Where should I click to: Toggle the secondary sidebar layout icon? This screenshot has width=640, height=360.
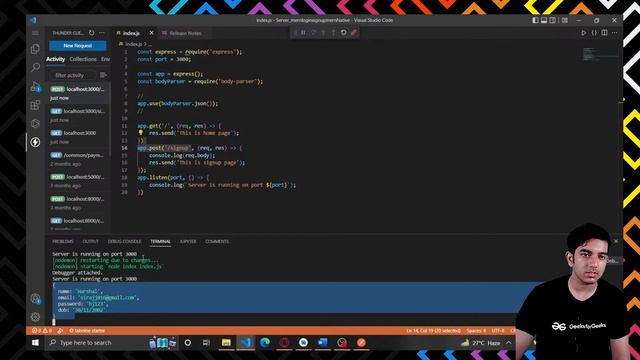pyautogui.click(x=553, y=20)
